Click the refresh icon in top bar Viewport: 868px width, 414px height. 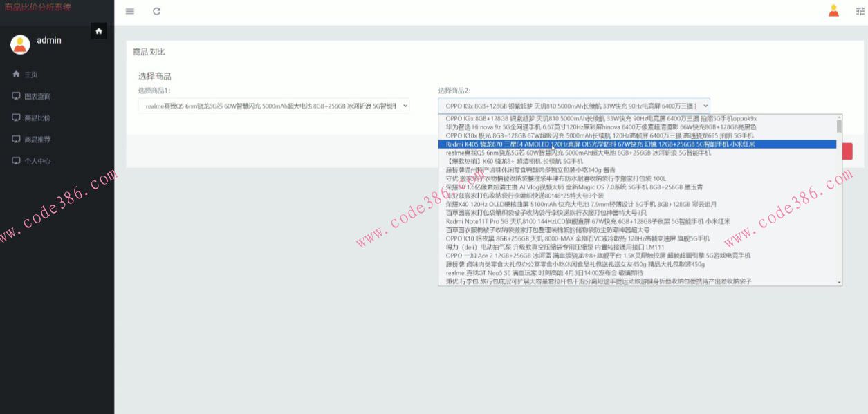(157, 11)
